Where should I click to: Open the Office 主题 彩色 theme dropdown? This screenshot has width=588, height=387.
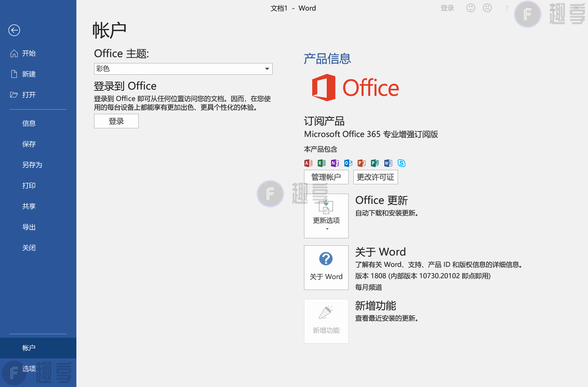(183, 69)
